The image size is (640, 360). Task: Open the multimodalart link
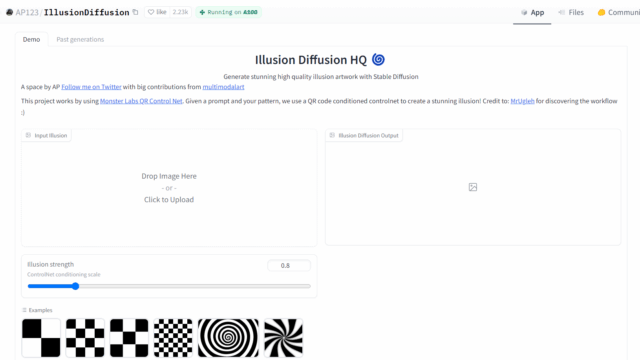pyautogui.click(x=223, y=87)
